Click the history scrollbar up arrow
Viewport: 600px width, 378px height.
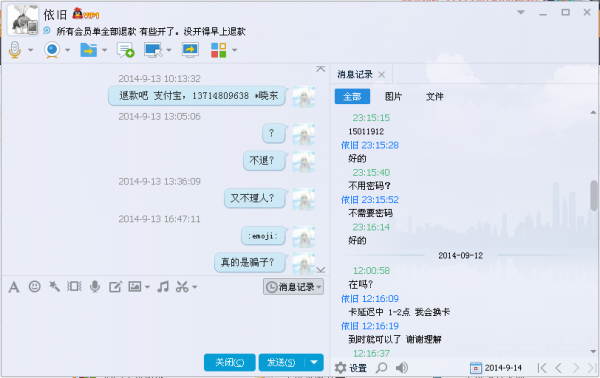click(x=593, y=112)
